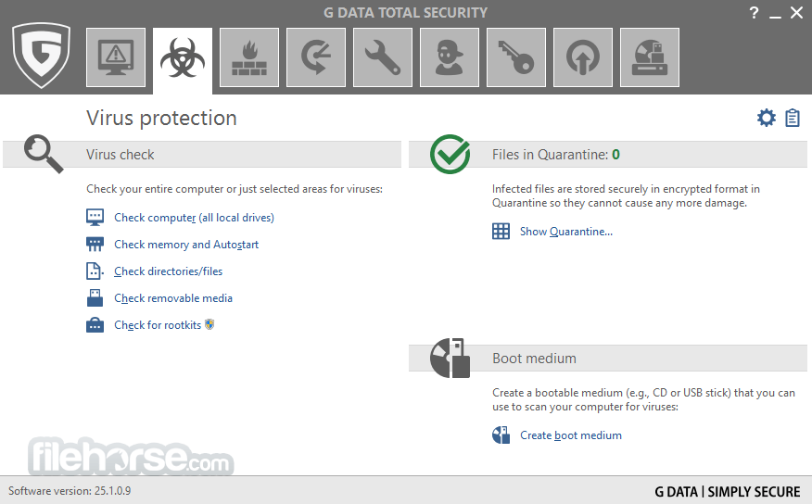Close the G DATA Total Security window

pyautogui.click(x=796, y=12)
